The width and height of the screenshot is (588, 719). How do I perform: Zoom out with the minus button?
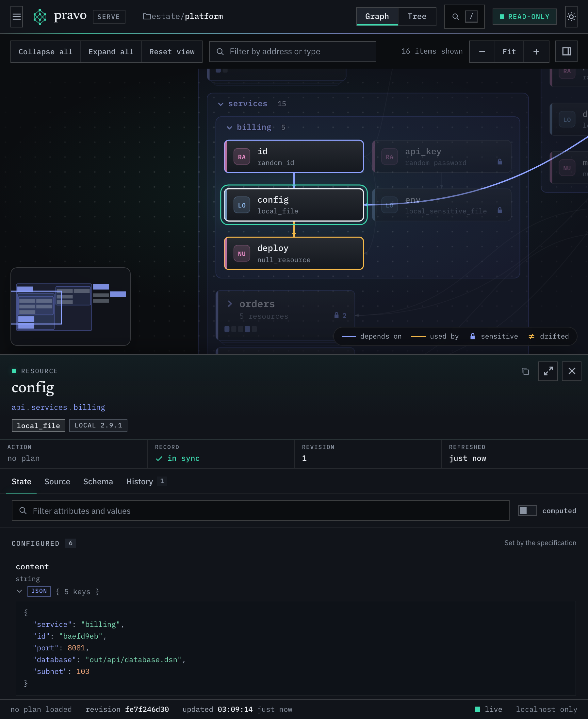[482, 52]
